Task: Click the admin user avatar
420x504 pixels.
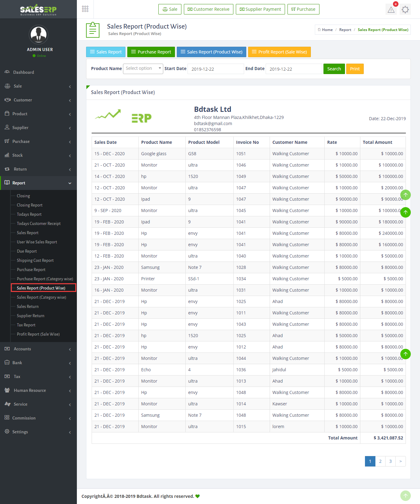Action: (x=38, y=34)
